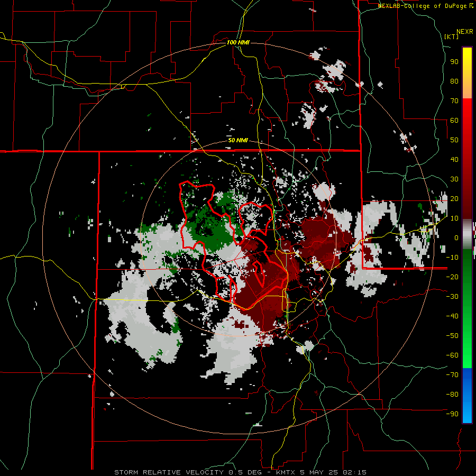Click the STORM RELATIVE VELOCITY caption text
Screen dimensions: 476x476
coord(169,472)
